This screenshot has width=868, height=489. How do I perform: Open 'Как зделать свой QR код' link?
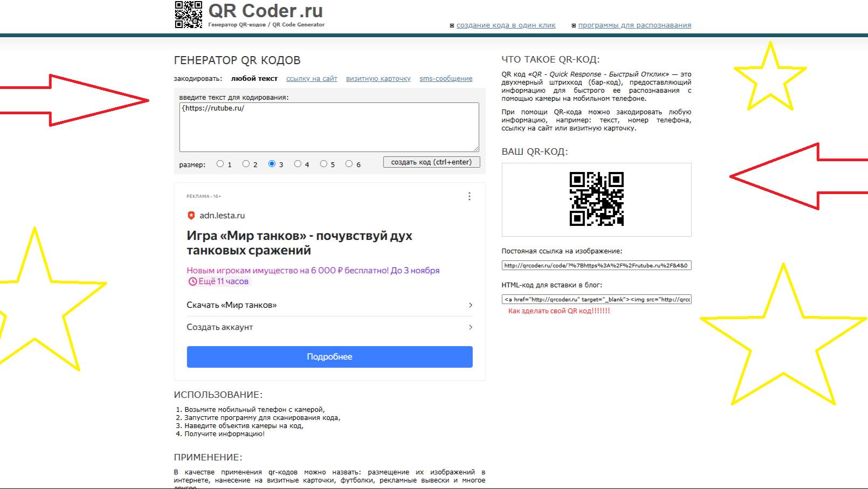coord(559,311)
